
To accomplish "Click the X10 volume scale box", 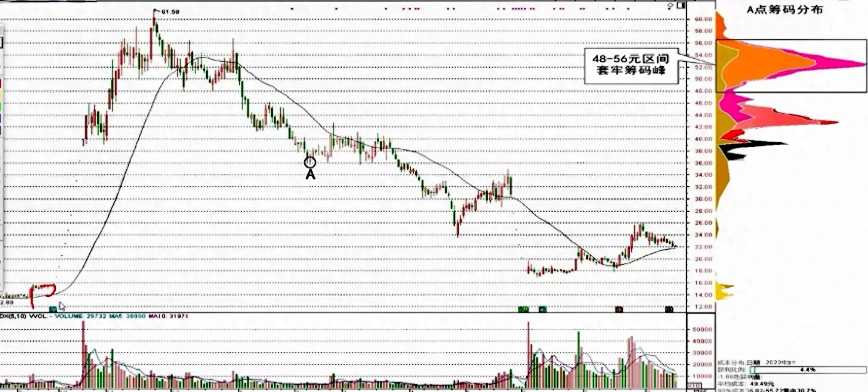I will click(694, 385).
